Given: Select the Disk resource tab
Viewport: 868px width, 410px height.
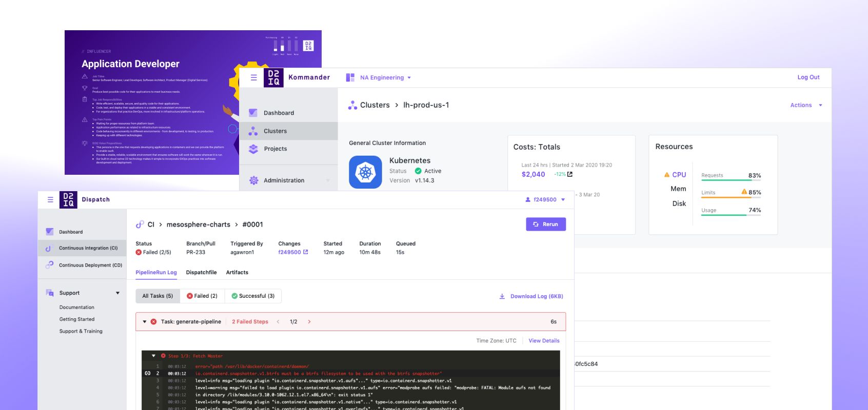Looking at the screenshot, I should tap(679, 203).
